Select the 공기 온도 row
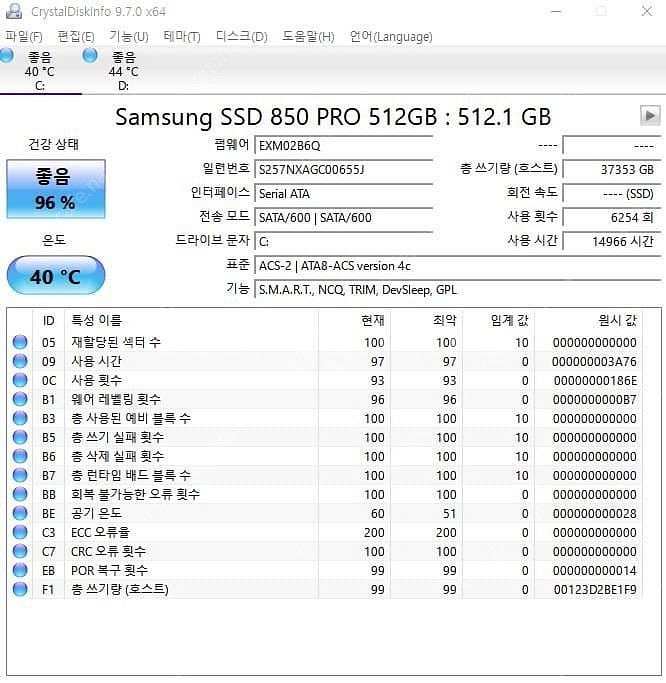Screen dimensions: 666x683 click(325, 513)
